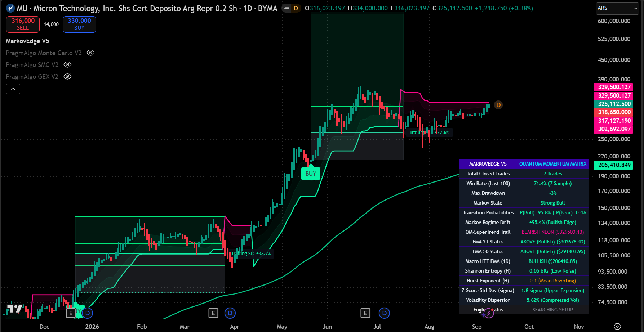644x332 pixels.
Task: Open the earnings E marker between Jun and Jul
Action: coord(365,313)
